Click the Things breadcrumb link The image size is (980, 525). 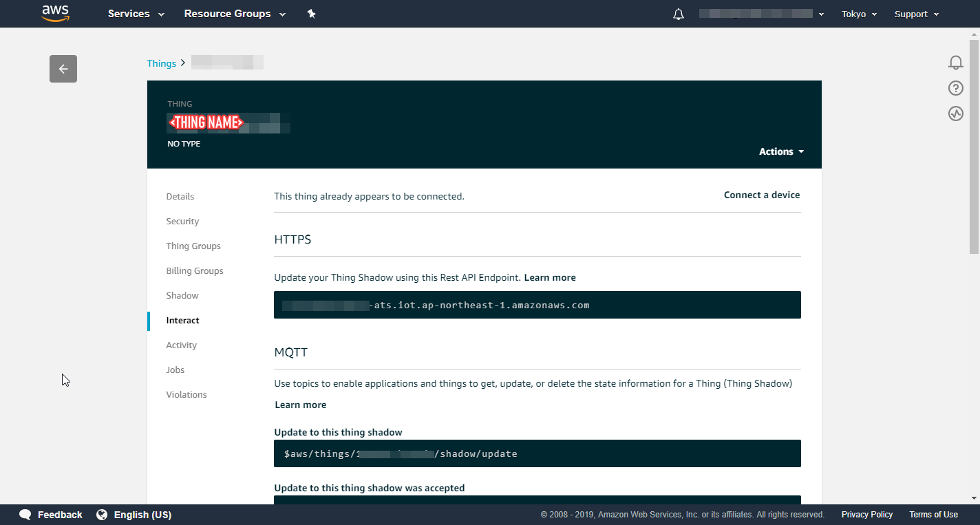[x=161, y=63]
